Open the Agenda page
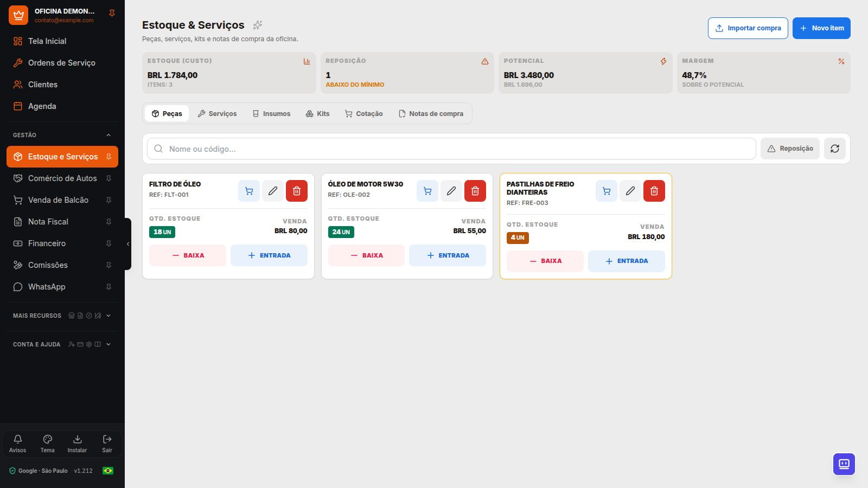This screenshot has width=868, height=488. point(62,106)
